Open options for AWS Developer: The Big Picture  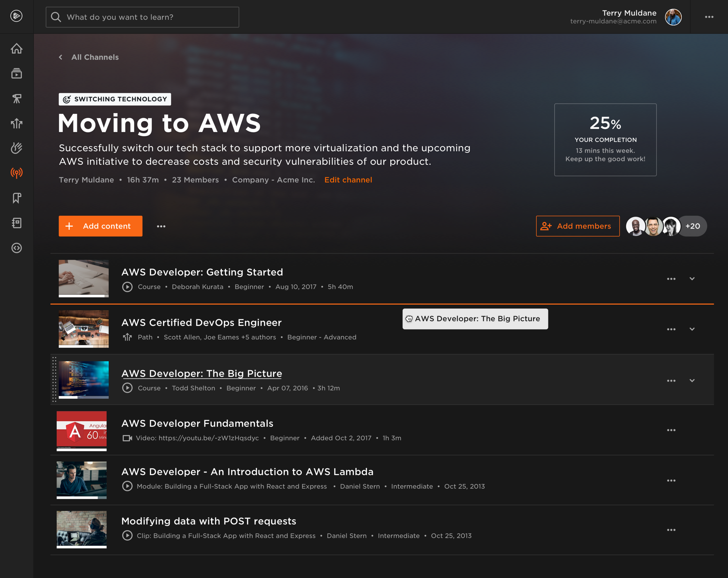point(671,381)
